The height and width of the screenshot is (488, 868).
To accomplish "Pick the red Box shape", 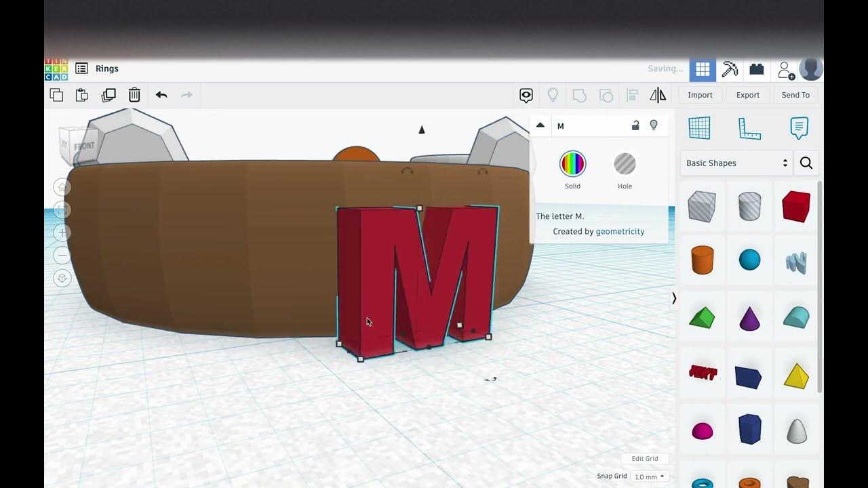I will pos(796,206).
